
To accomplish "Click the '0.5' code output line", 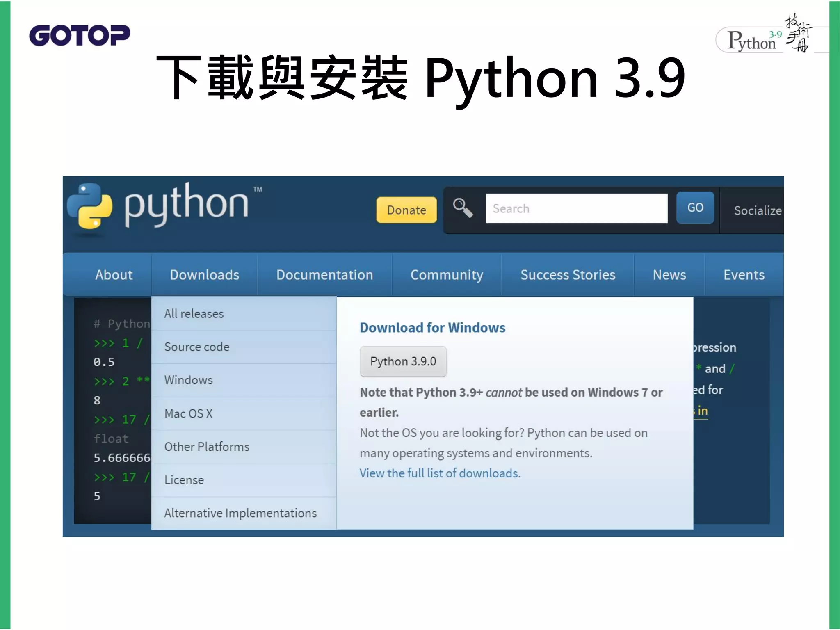I will (x=104, y=362).
